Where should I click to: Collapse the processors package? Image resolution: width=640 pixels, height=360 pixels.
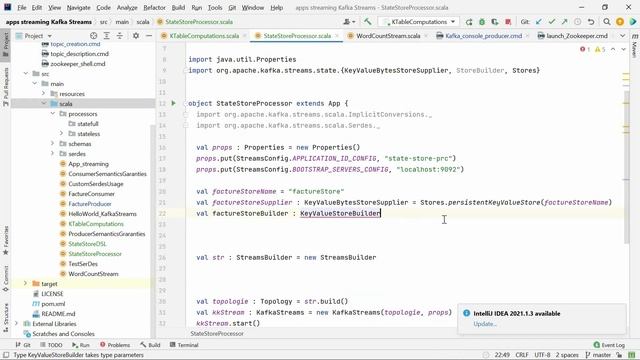[x=53, y=113]
